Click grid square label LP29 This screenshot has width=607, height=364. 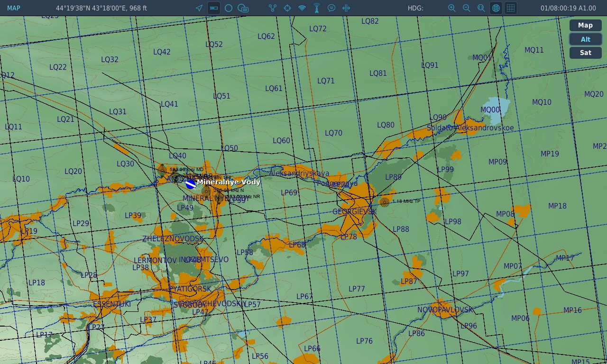[81, 224]
